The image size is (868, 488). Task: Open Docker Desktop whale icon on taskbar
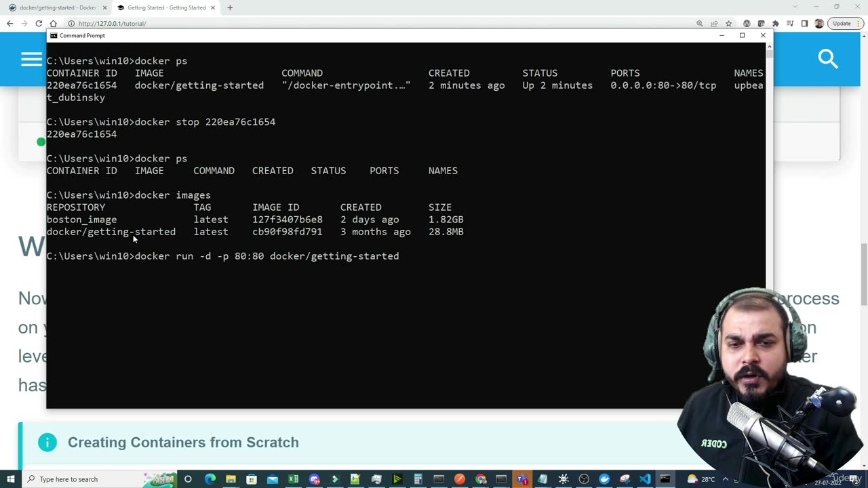click(x=604, y=479)
